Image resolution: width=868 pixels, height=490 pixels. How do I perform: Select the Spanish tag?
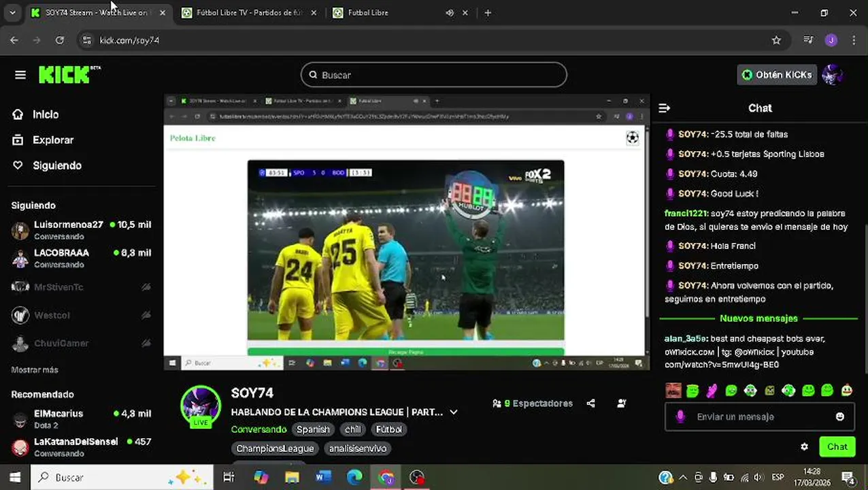(313, 429)
